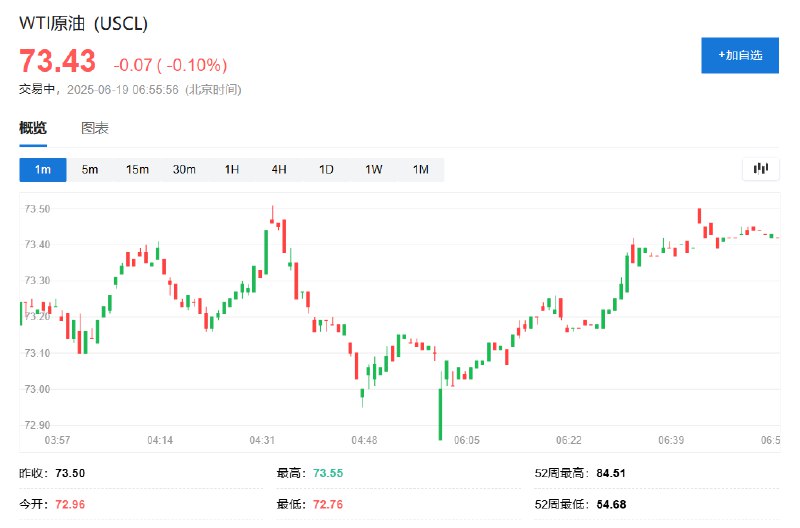
Task: Select the 1D interval
Action: tap(326, 169)
